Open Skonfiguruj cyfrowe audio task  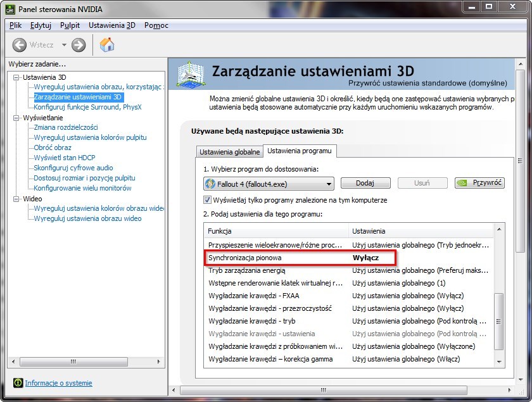tap(73, 168)
